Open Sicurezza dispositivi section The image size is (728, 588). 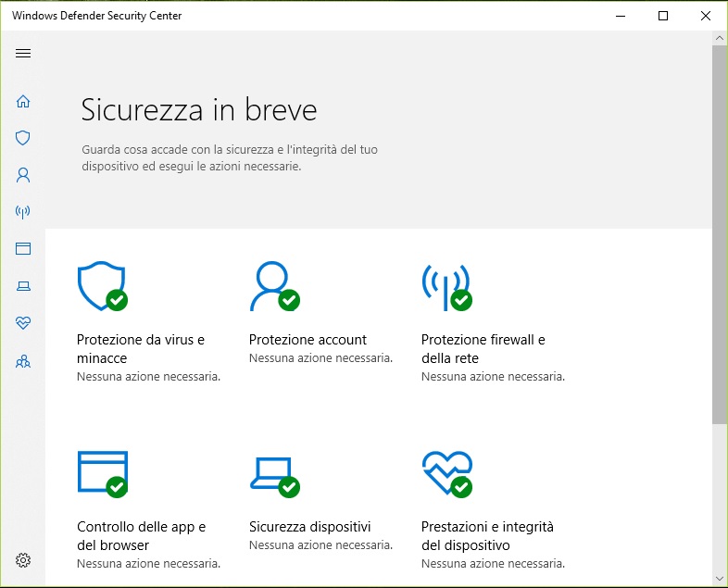pyautogui.click(x=309, y=527)
